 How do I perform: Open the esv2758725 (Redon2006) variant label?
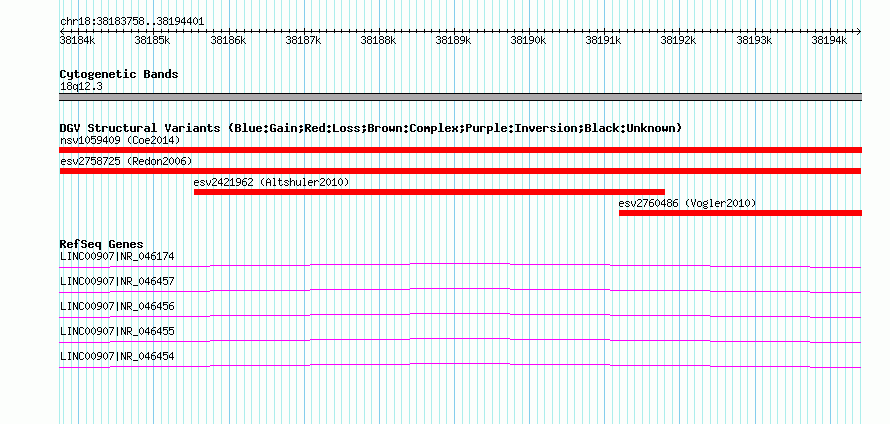click(126, 161)
